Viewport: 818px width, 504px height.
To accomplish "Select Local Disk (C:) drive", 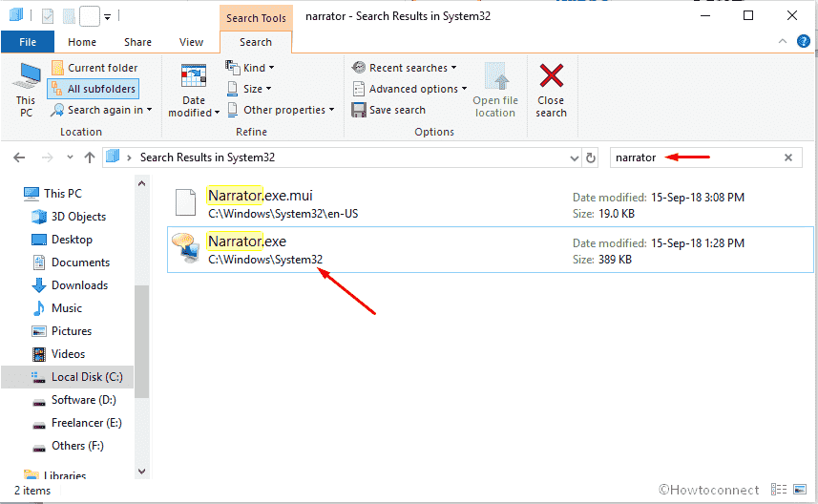I will [x=68, y=377].
